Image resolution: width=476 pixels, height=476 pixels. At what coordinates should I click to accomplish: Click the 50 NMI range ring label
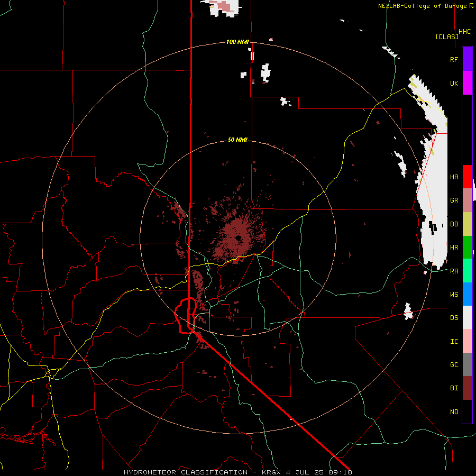coord(237,140)
